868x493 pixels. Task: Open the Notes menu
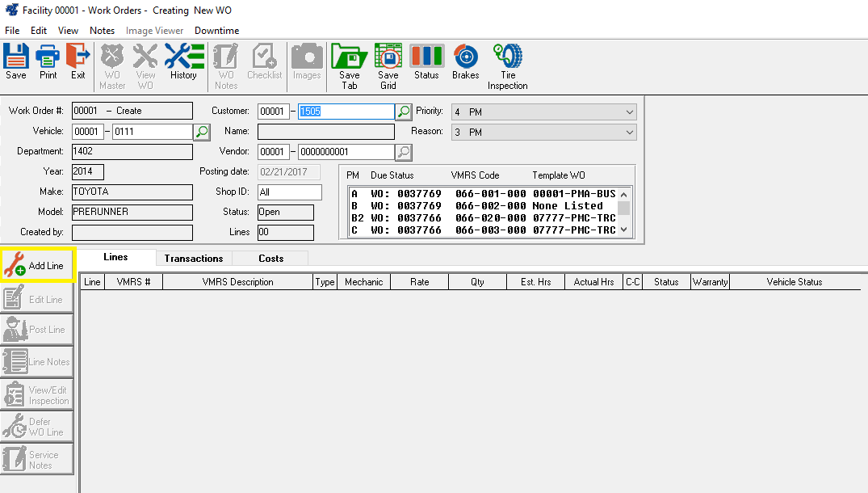click(x=102, y=31)
